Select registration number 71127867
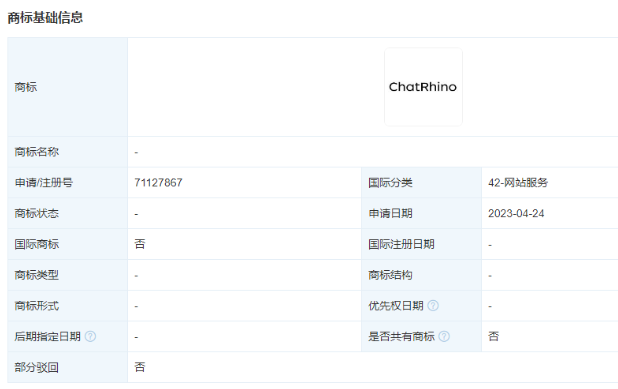Image resolution: width=618 pixels, height=389 pixels. [x=158, y=183]
